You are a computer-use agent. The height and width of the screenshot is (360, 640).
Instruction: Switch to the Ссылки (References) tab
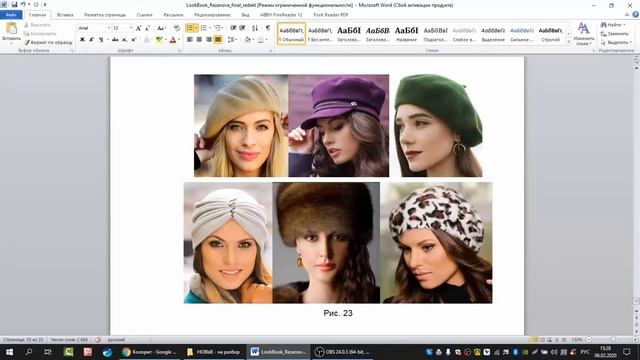click(x=144, y=15)
